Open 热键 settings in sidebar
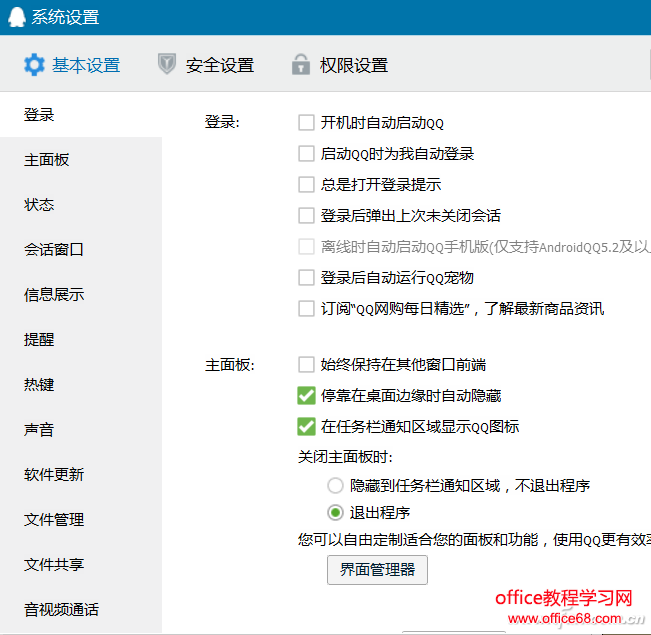Screen dimensions: 651x635 click(81, 385)
